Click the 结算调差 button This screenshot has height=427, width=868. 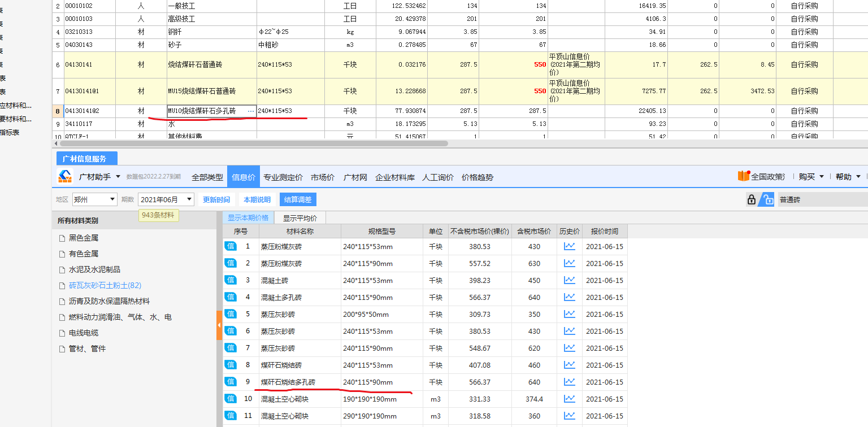coord(298,199)
